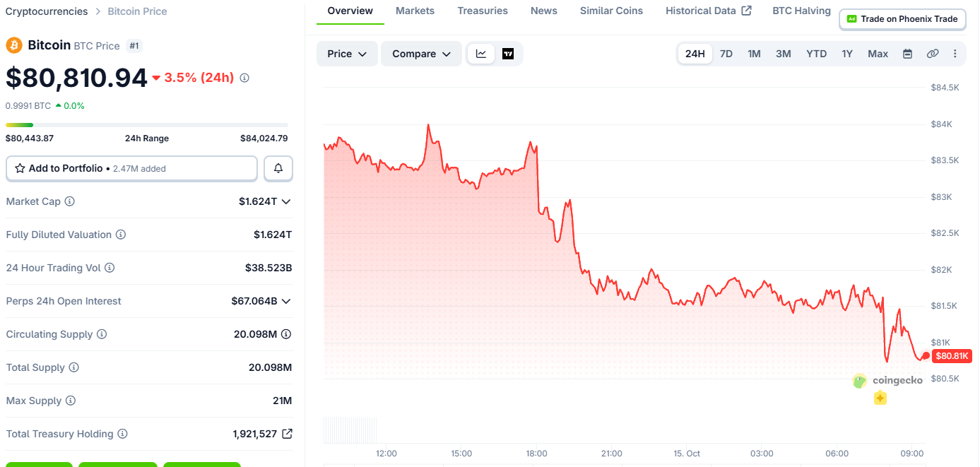Screen dimensions: 980x467
Task: Click the $1.624T Fully Diluted Valuation value
Action: click(273, 235)
